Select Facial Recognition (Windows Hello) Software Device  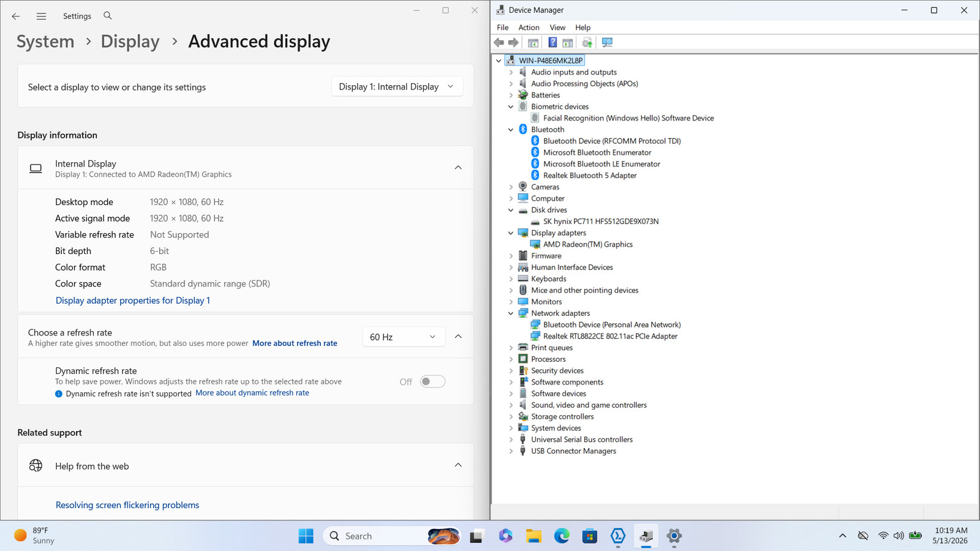628,118
